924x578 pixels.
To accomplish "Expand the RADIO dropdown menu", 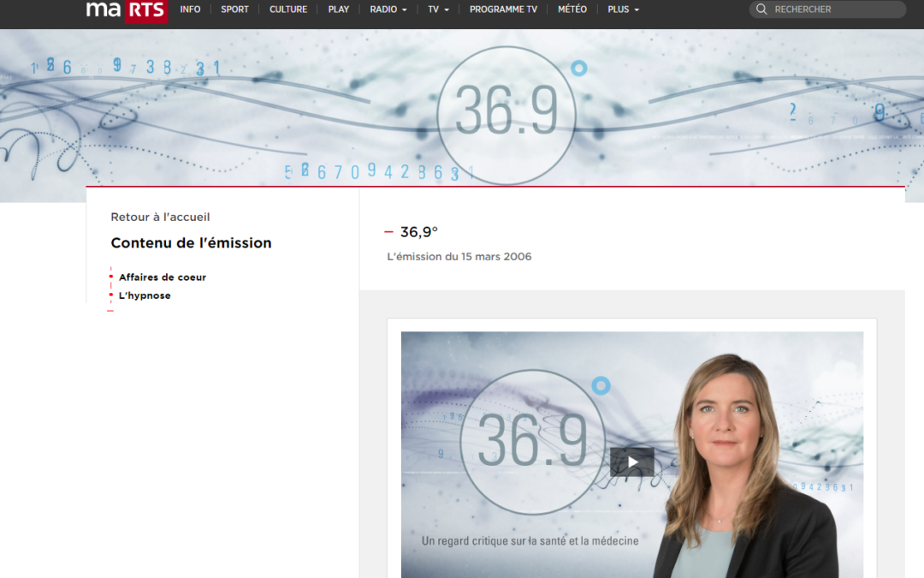I will [x=388, y=9].
